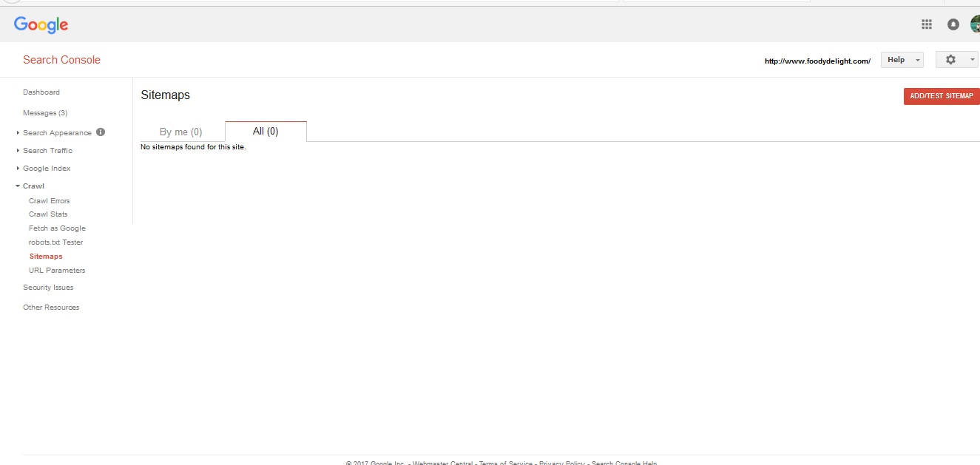Click the Sitemaps page heading
980x465 pixels.
[x=165, y=95]
